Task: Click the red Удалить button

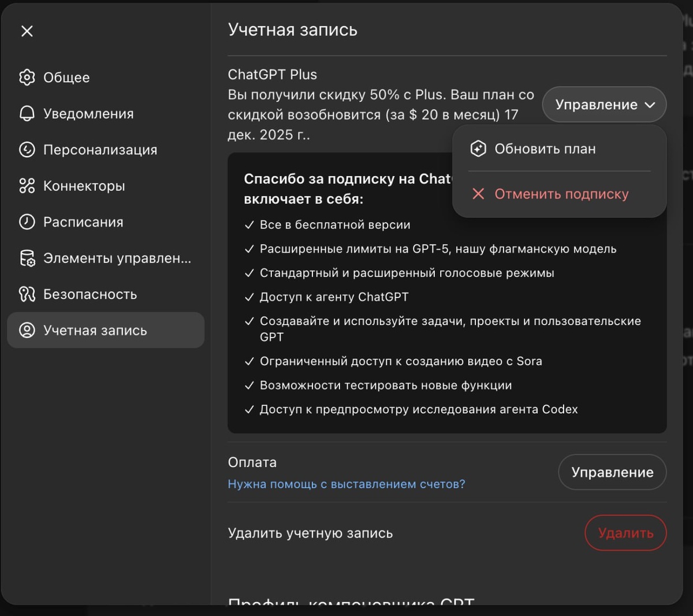Action: click(625, 533)
